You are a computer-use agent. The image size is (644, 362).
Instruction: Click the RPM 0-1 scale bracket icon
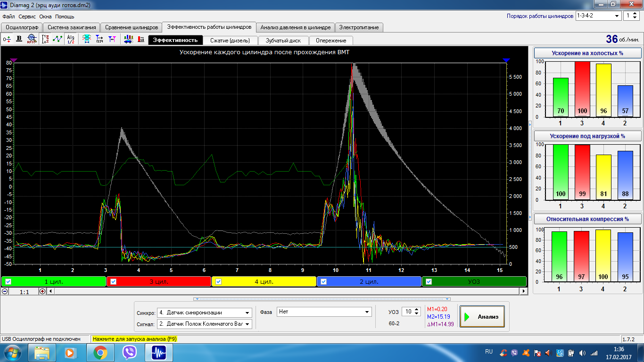[45, 39]
